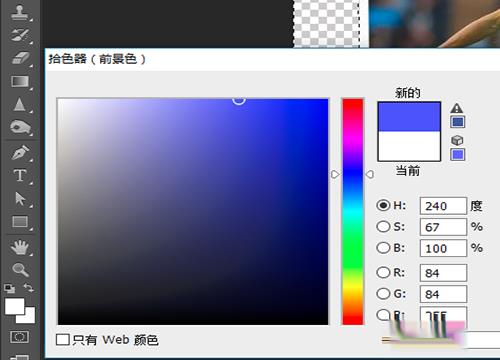Select the Clone Stamp tool
The image size is (500, 360).
(x=19, y=12)
